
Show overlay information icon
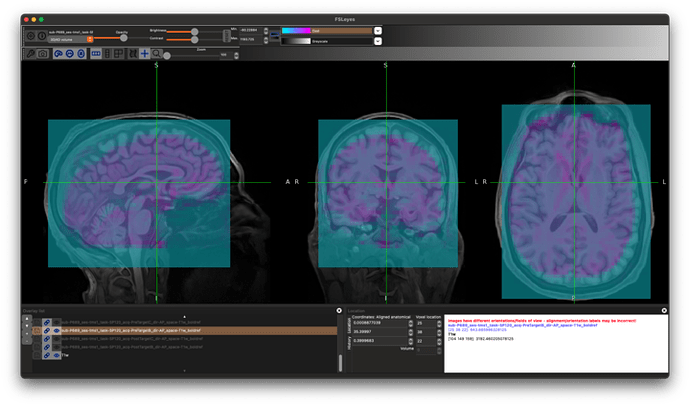click(43, 36)
